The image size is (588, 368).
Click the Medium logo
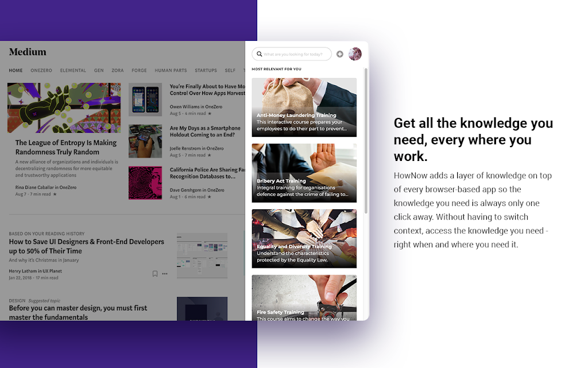coord(28,52)
